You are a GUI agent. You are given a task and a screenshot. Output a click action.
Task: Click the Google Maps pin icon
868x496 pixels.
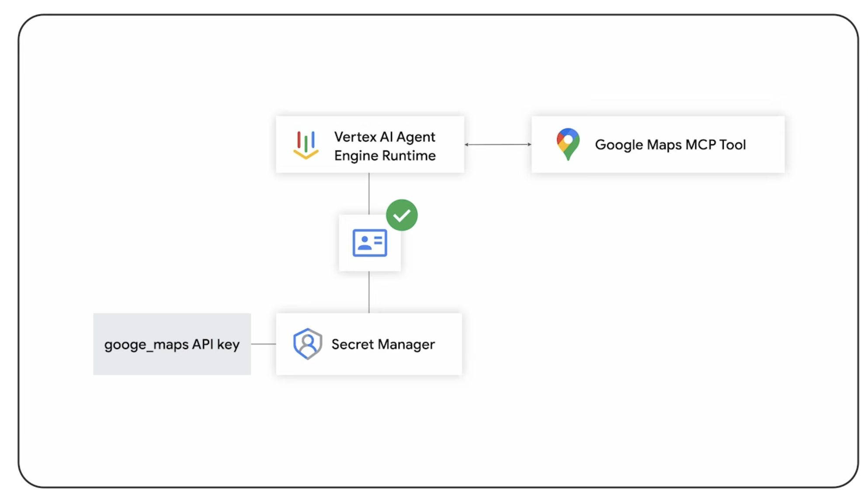click(x=568, y=144)
